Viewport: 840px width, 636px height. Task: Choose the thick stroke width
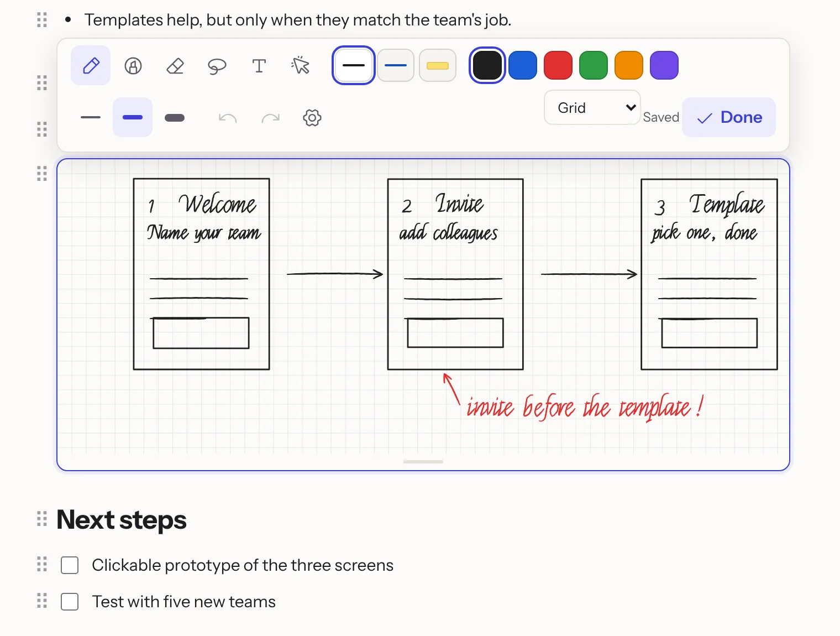coord(175,118)
